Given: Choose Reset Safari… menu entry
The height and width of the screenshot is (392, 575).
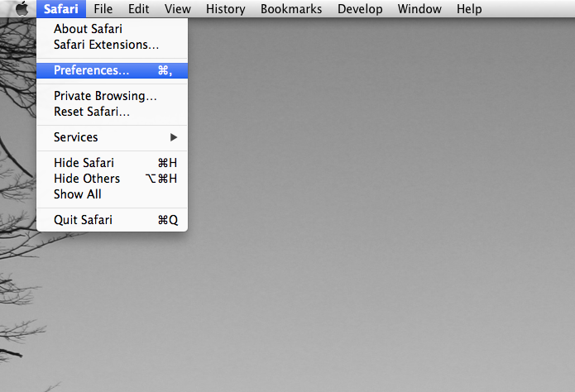Looking at the screenshot, I should click(x=113, y=112).
